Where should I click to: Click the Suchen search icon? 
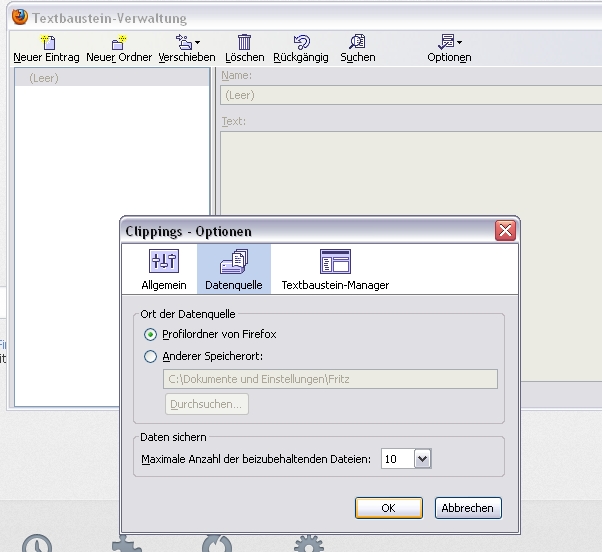[357, 42]
